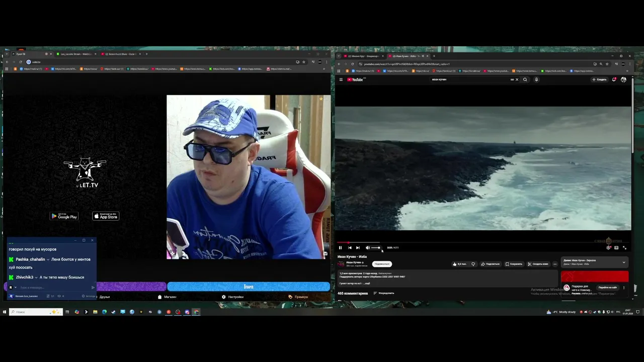
Task: Open new tab in YouTube browser window
Action: click(x=434, y=56)
